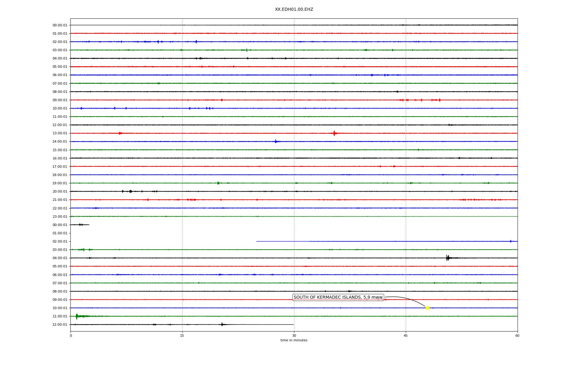This screenshot has width=588, height=368.
Task: Click the blue spike at the end of the short blue trace
Action: click(511, 241)
